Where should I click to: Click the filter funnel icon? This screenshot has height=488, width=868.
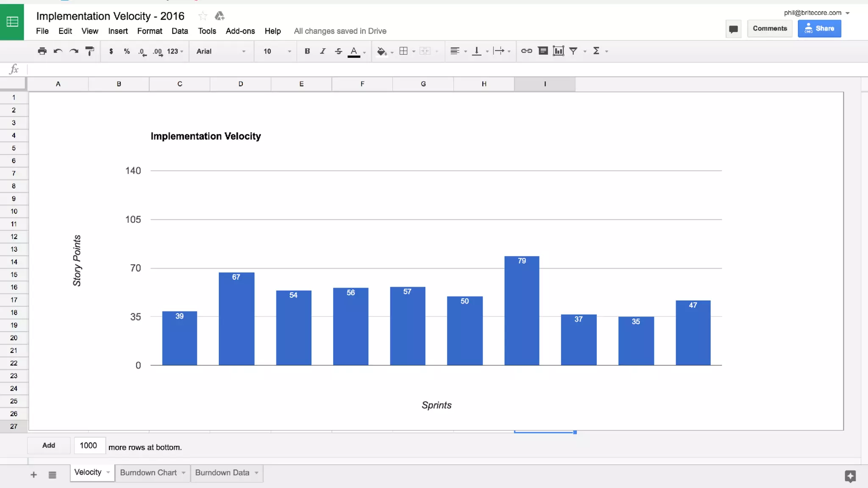point(573,51)
